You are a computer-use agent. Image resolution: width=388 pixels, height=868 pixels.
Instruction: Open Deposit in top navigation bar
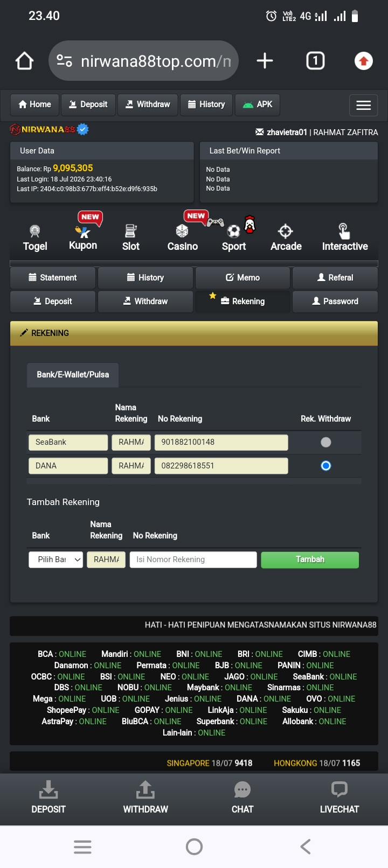(88, 104)
